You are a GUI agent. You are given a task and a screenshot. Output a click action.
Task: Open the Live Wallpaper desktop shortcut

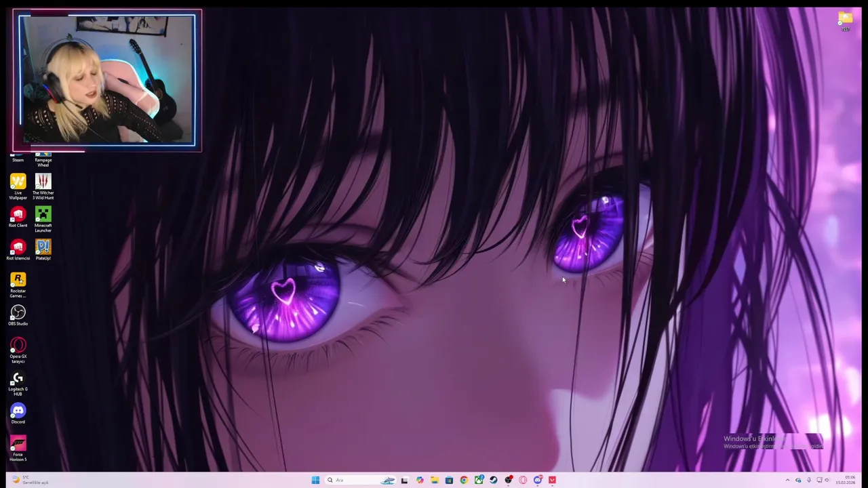click(18, 186)
